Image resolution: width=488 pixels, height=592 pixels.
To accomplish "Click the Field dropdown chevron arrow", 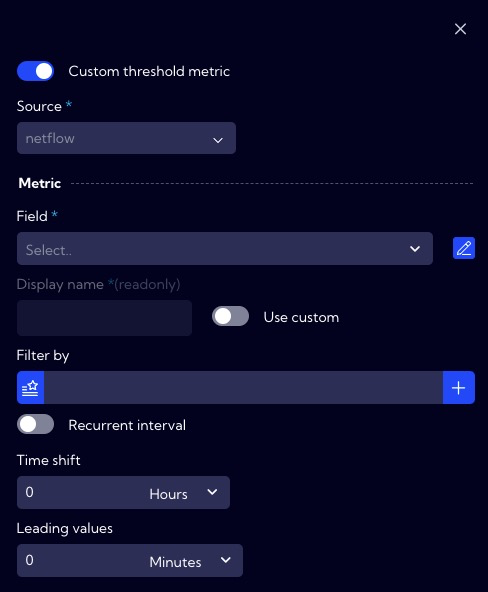I will [415, 249].
